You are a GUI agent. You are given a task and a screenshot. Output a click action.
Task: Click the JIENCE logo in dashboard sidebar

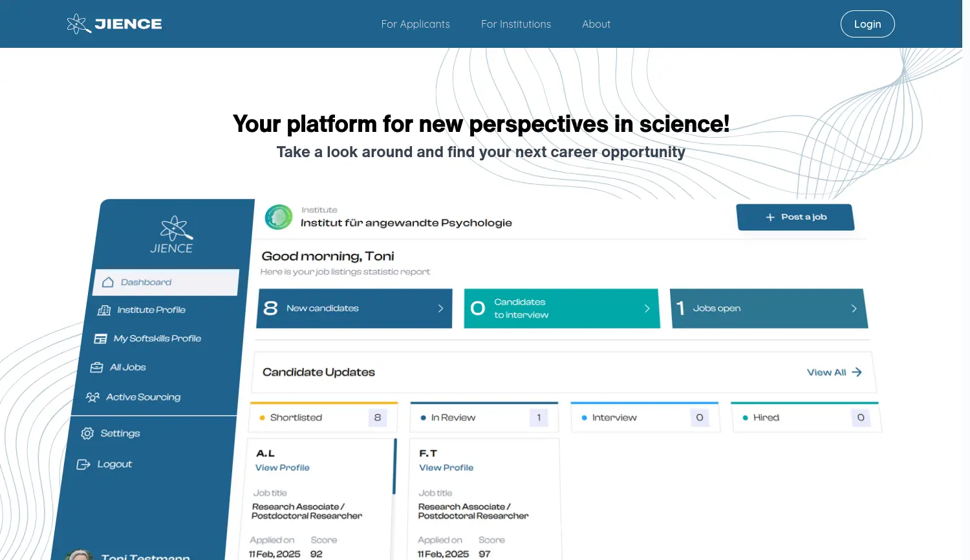tap(173, 235)
